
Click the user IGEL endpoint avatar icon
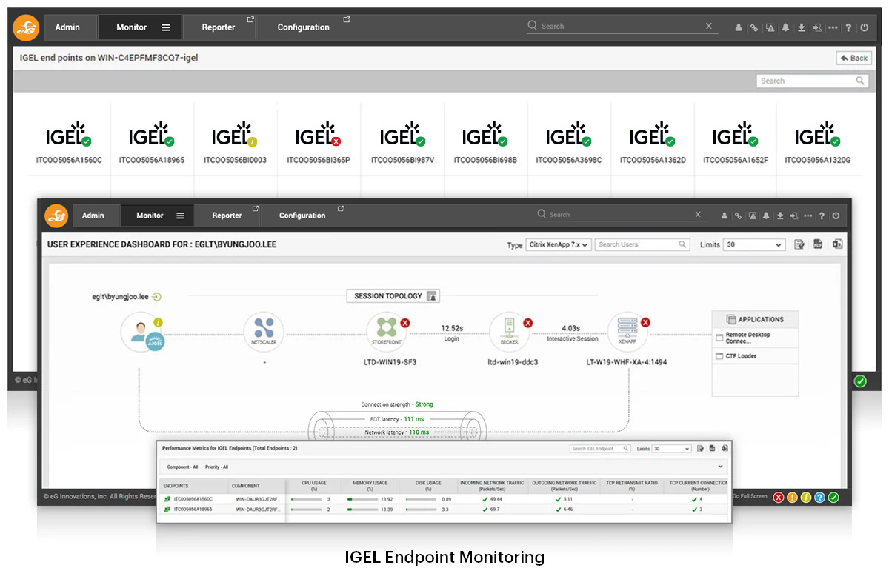point(141,330)
